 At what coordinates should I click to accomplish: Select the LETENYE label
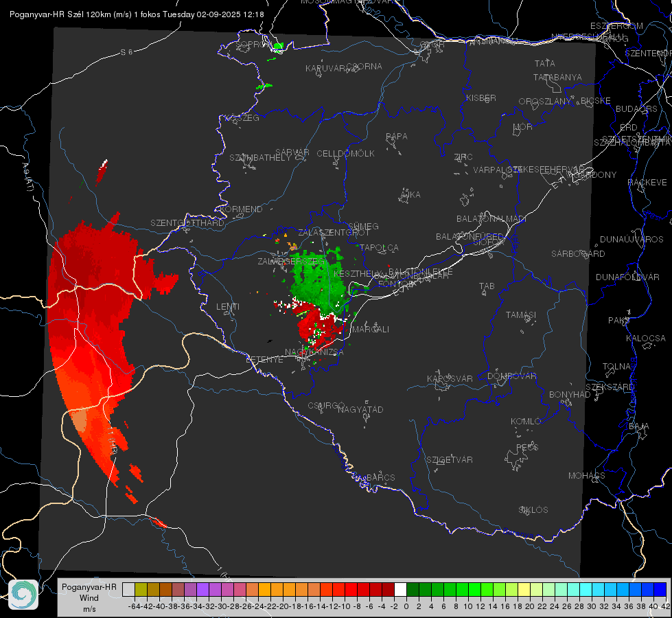264,360
